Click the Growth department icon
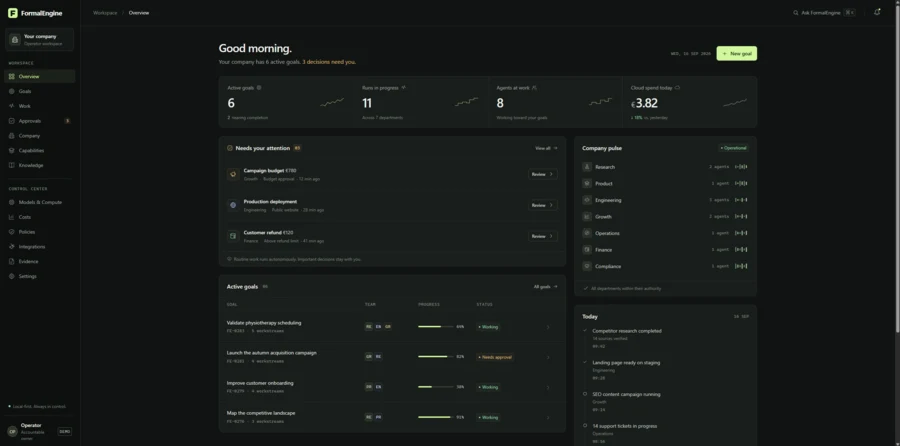The height and width of the screenshot is (446, 900). pyautogui.click(x=587, y=217)
